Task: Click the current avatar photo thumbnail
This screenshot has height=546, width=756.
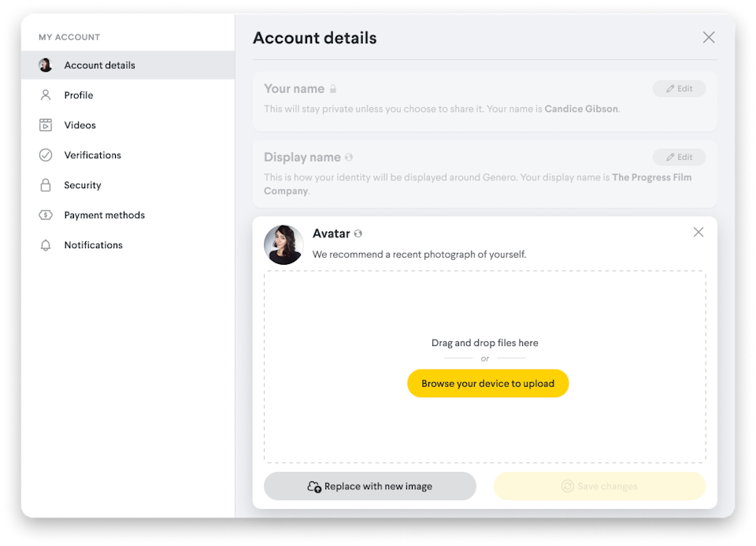Action: 283,245
